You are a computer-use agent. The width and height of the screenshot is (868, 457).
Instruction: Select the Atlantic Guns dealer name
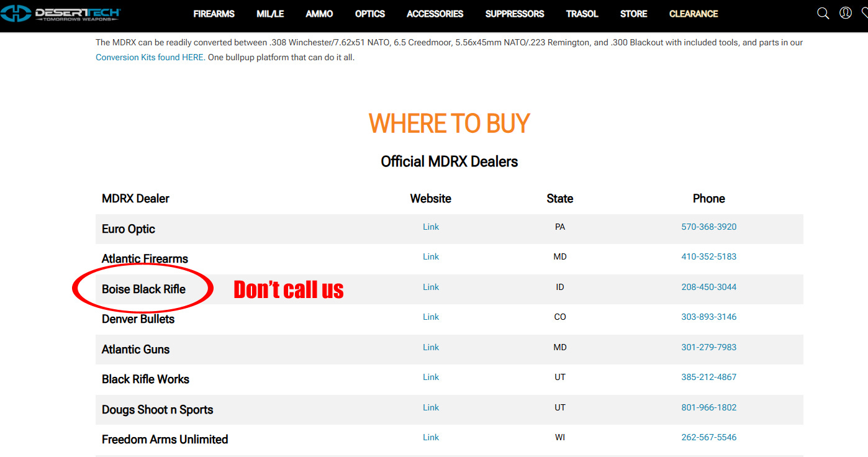[x=135, y=350]
